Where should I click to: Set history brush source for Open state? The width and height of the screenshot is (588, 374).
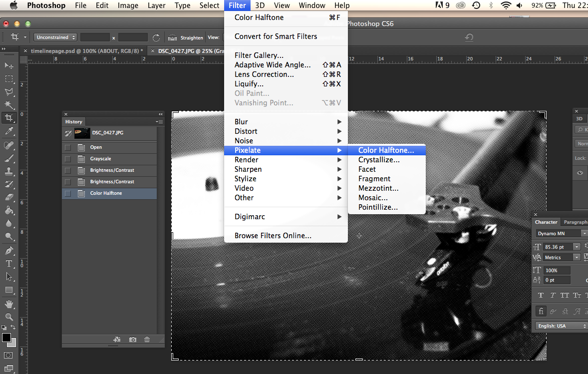point(67,147)
